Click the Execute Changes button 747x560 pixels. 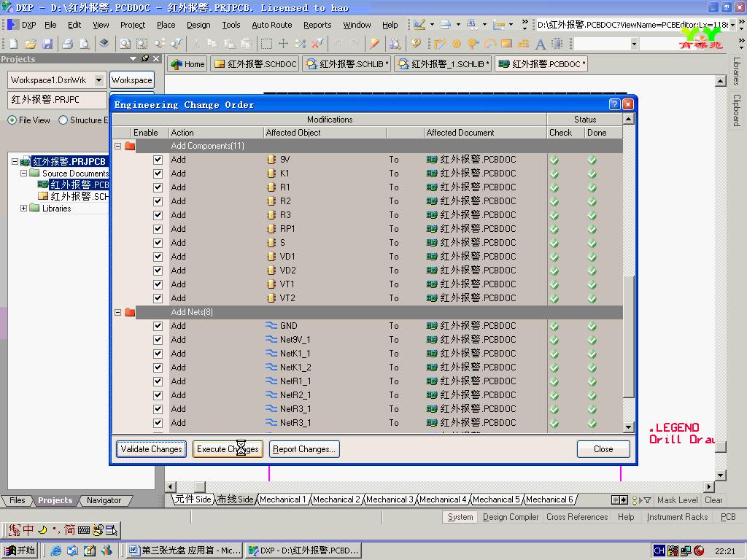coord(228,449)
